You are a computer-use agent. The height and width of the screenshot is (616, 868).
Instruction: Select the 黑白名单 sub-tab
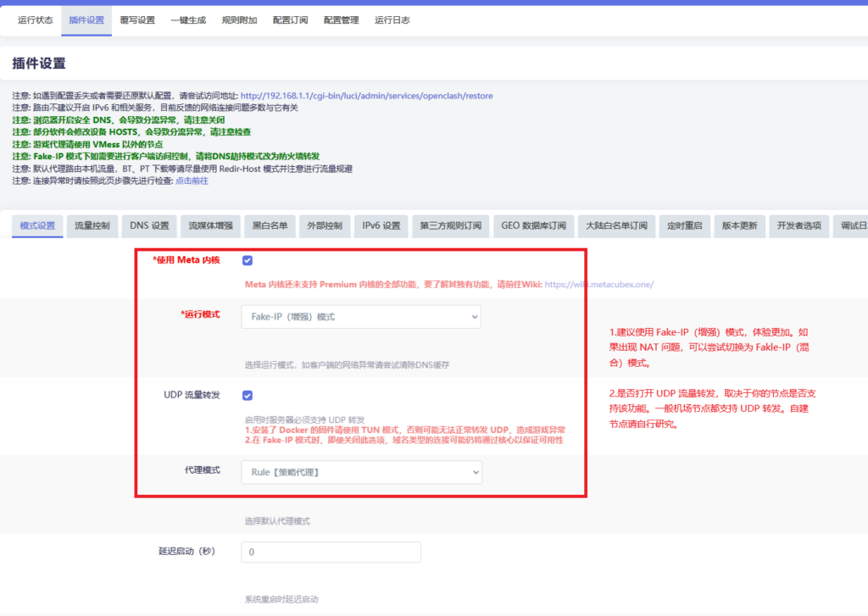[x=270, y=225]
